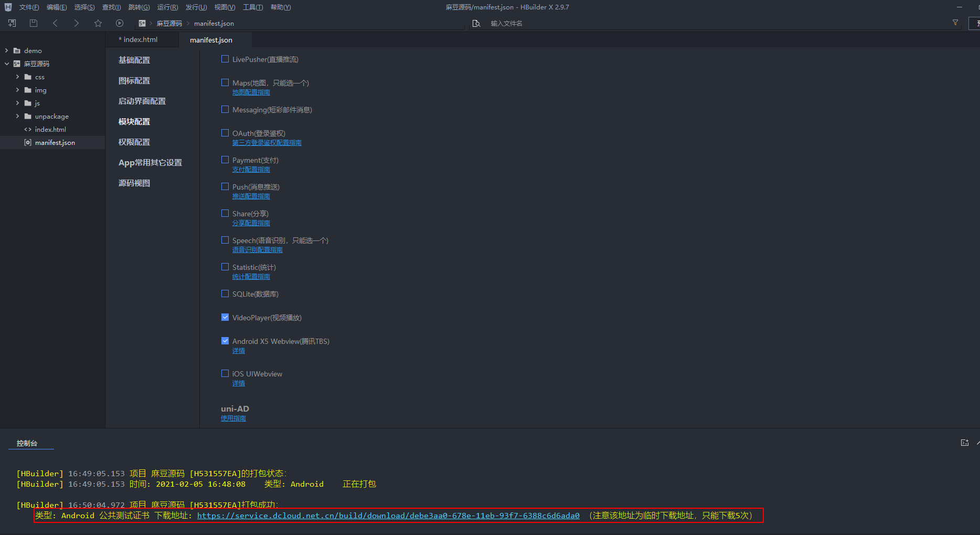
Task: Enable Payment(支付) checkbox
Action: (x=225, y=160)
